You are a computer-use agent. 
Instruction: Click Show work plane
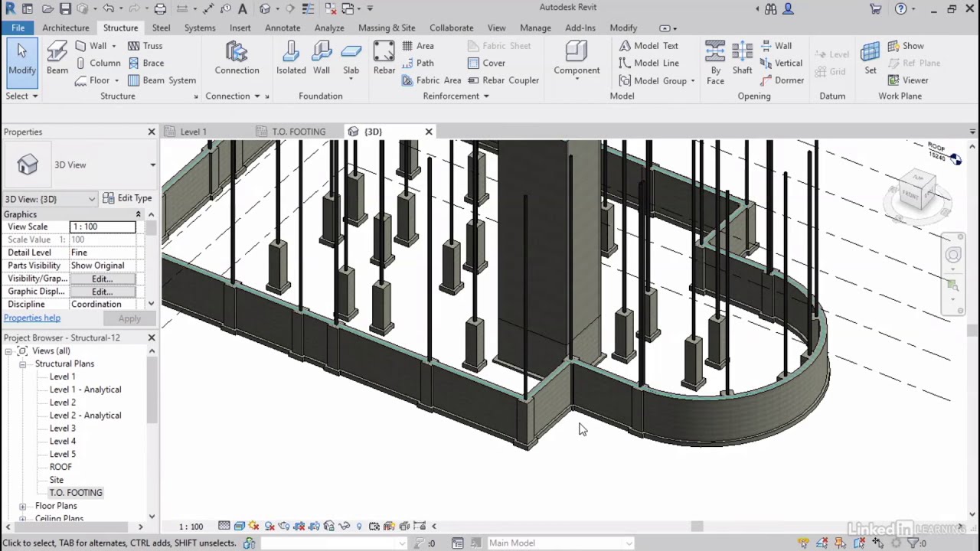coord(906,45)
